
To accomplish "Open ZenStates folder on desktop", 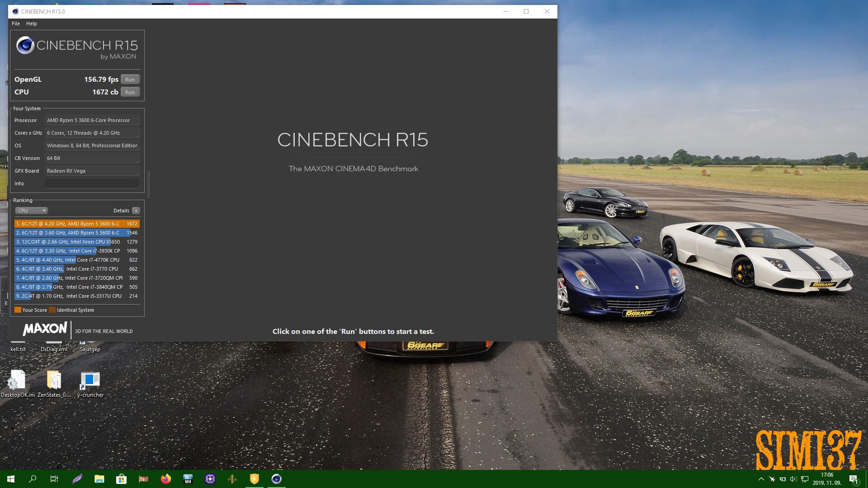I will (54, 380).
